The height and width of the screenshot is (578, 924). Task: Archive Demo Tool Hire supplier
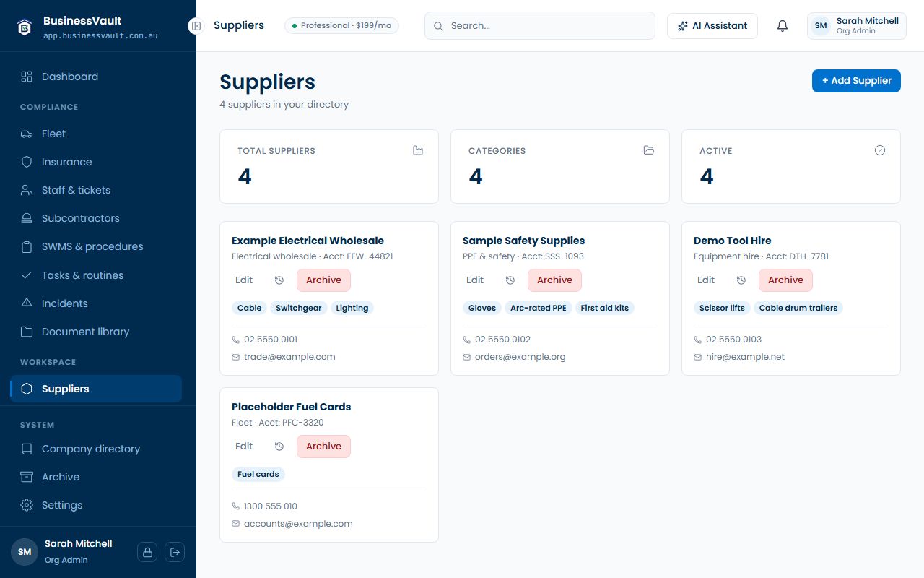click(x=785, y=280)
